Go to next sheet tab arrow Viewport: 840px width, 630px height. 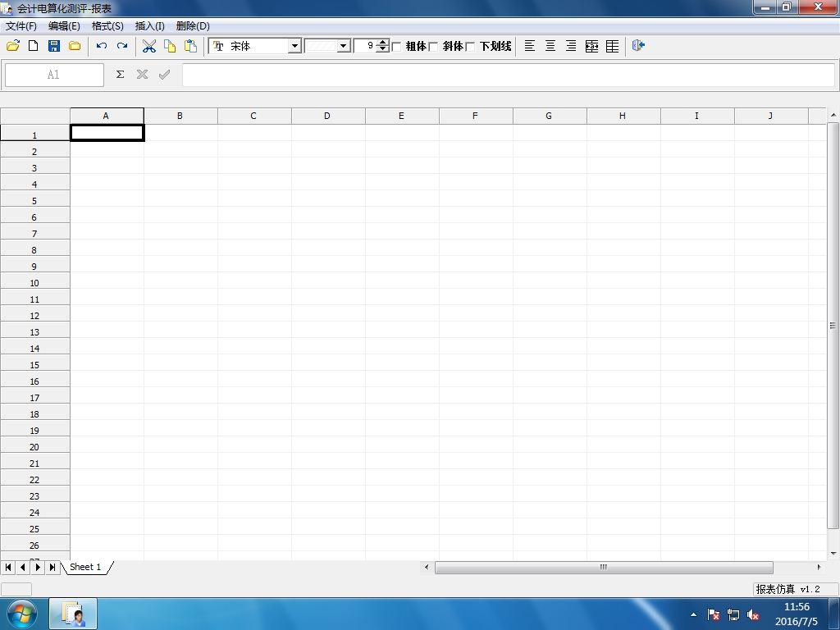pos(38,567)
